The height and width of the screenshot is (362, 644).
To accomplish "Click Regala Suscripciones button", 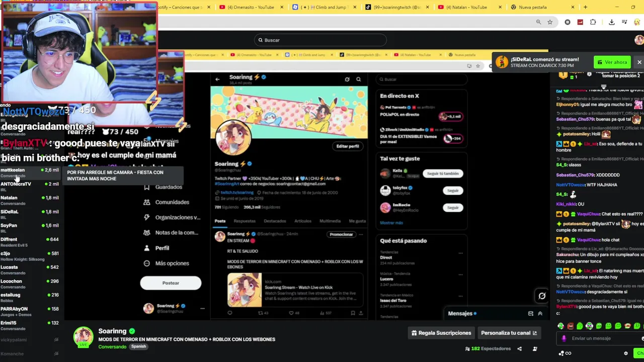I will click(x=441, y=333).
